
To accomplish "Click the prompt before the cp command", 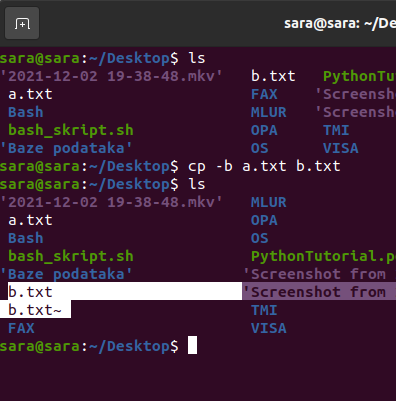I will coord(89,166).
